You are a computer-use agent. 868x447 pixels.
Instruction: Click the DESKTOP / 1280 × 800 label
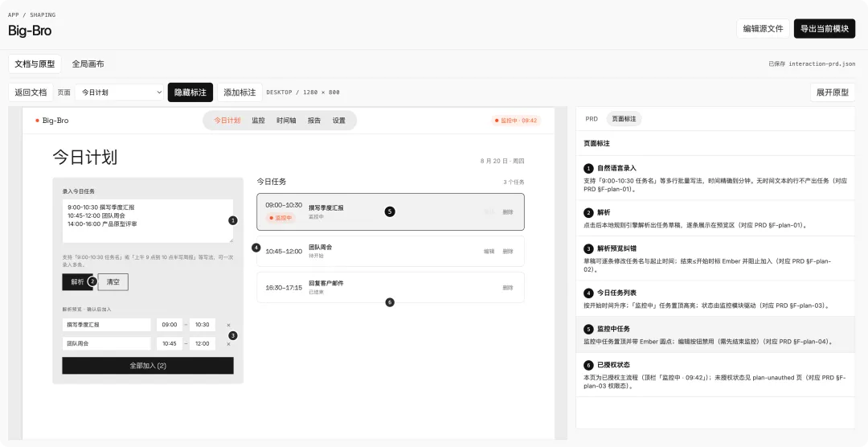point(303,92)
